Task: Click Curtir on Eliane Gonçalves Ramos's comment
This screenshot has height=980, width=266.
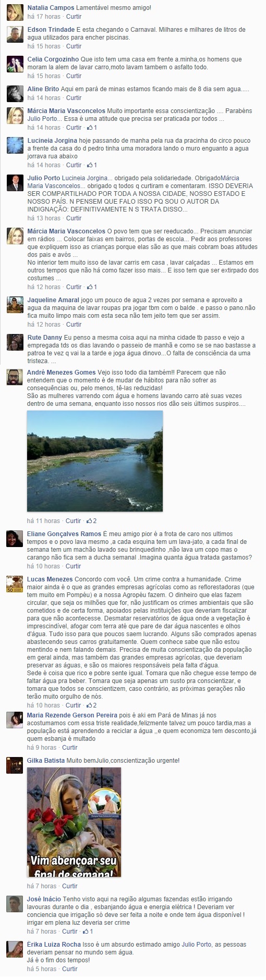Action: pos(74,566)
